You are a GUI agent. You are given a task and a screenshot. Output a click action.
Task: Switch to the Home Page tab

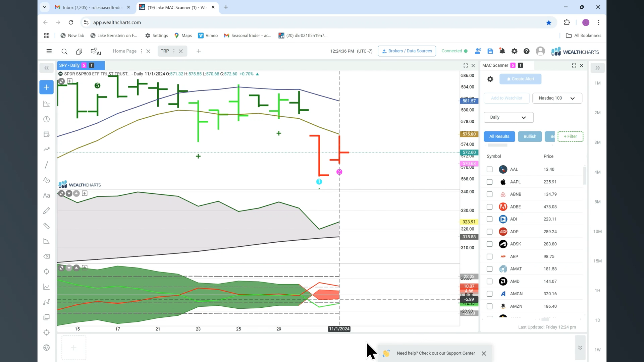point(124,51)
